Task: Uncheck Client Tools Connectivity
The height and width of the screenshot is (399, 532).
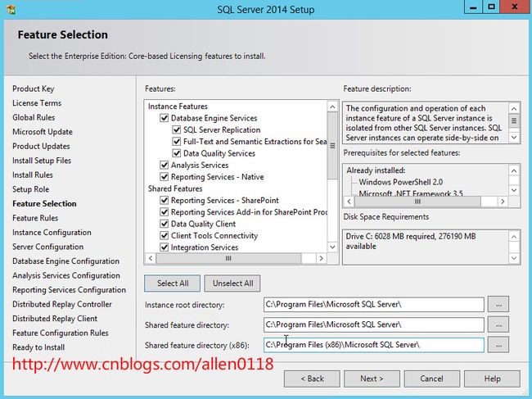Action: [x=165, y=235]
